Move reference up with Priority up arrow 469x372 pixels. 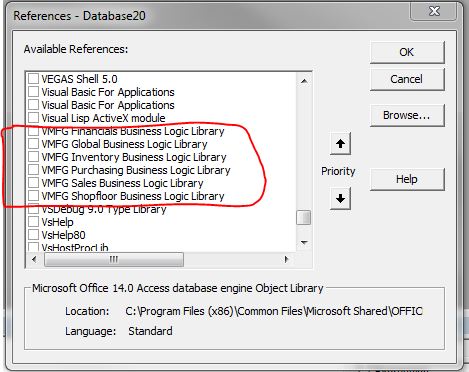(340, 144)
